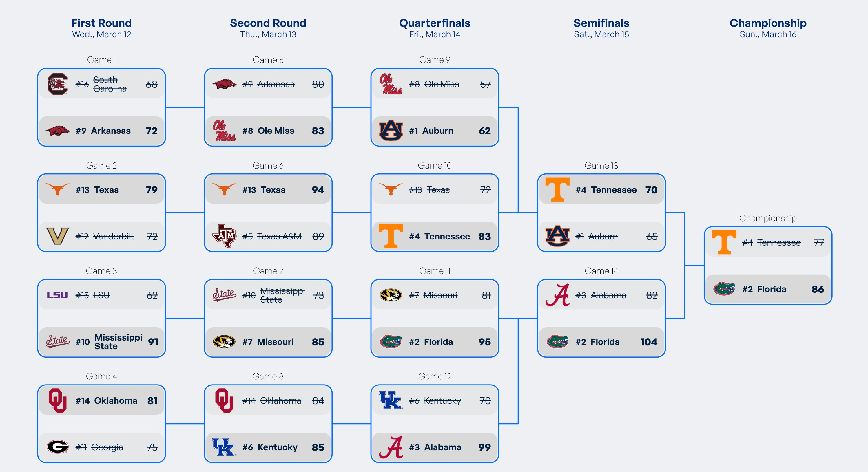This screenshot has height=472, width=868.
Task: Open the Semifinals round heading
Action: pos(601,23)
